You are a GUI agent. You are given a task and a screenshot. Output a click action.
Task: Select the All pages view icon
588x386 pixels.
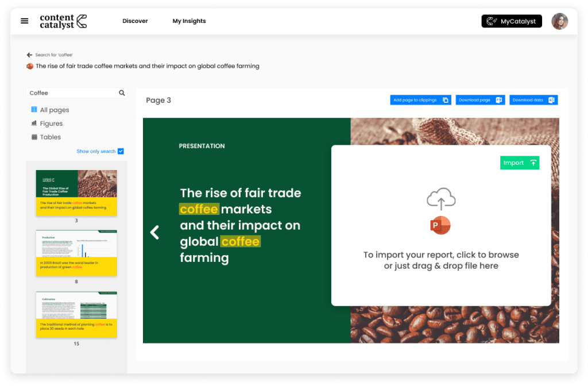(35, 109)
